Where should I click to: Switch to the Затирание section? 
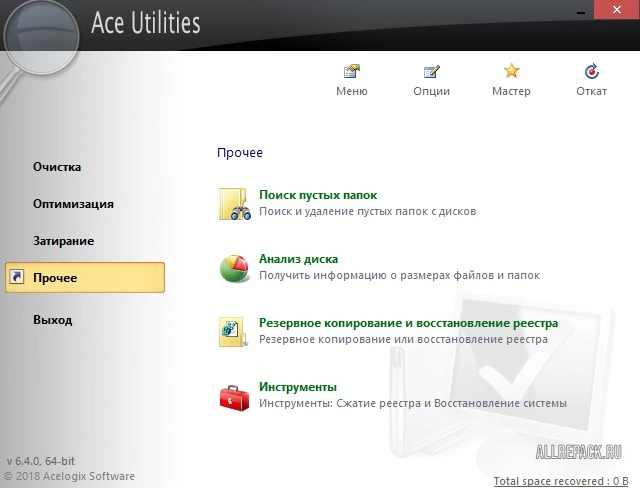pos(63,241)
